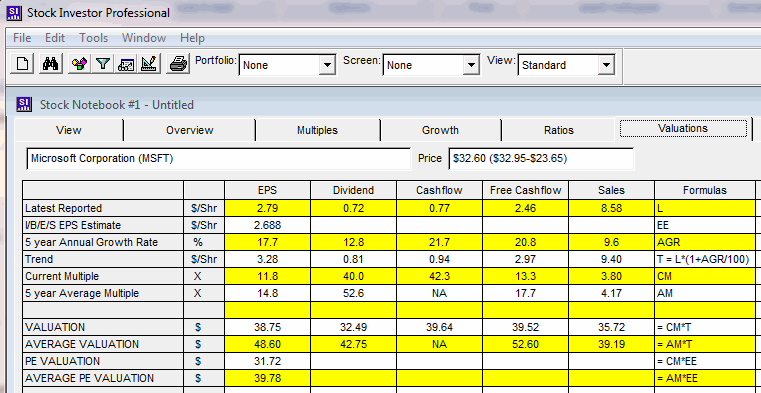Click the average PE valuation cell 39.78
761x393 pixels.
(267, 378)
